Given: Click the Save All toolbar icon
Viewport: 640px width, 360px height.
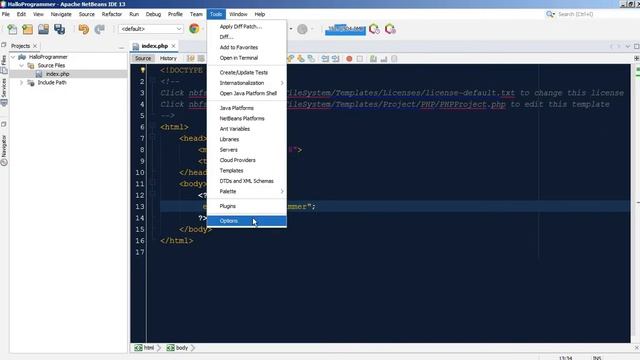Looking at the screenshot, I should pos(60,29).
